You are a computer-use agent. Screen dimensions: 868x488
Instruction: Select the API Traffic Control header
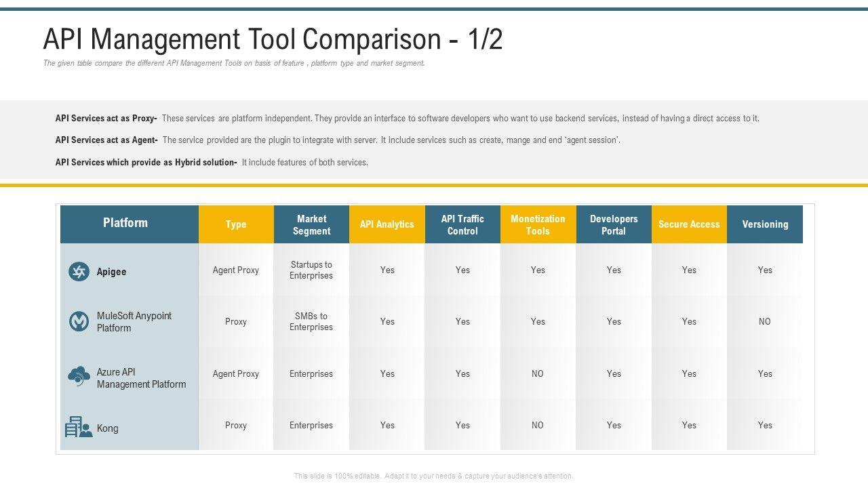click(x=462, y=224)
